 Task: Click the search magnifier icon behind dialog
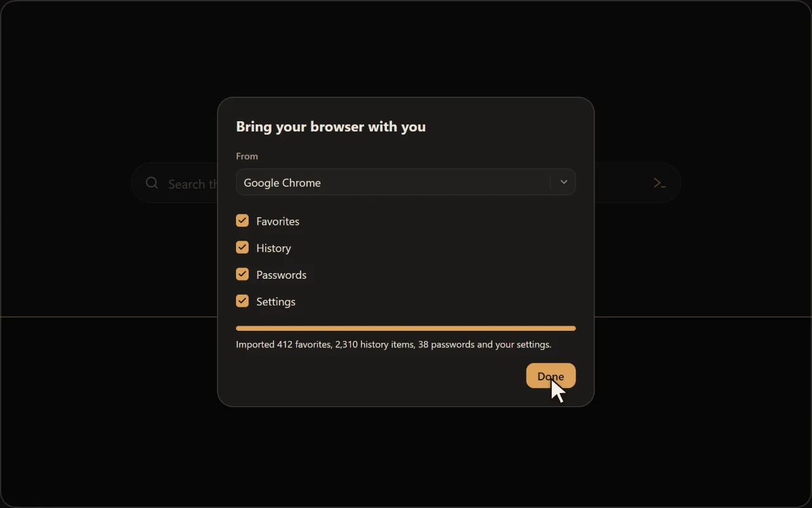152,183
